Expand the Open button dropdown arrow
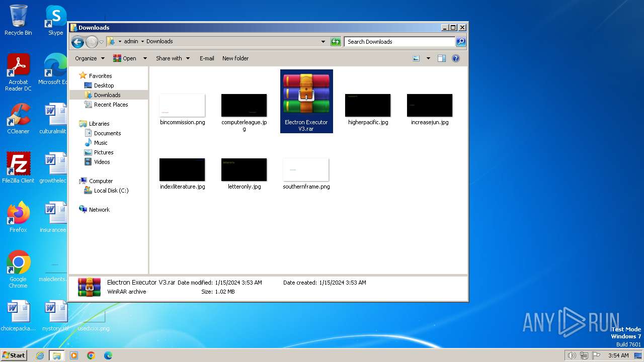Image resolution: width=644 pixels, height=362 pixels. (x=145, y=58)
